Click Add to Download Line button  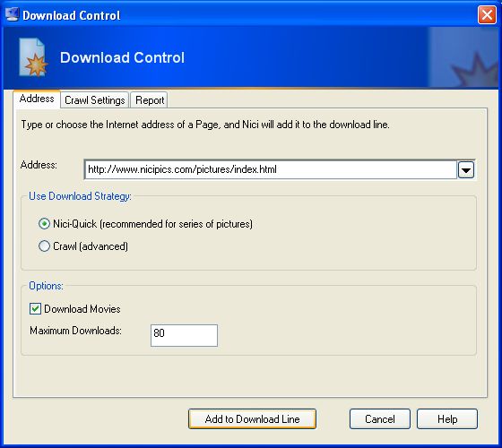(x=252, y=419)
